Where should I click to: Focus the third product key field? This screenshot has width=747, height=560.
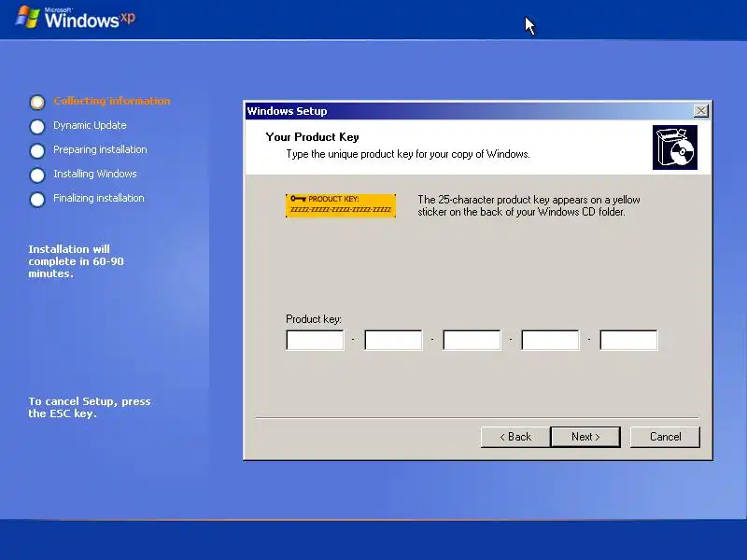(472, 340)
